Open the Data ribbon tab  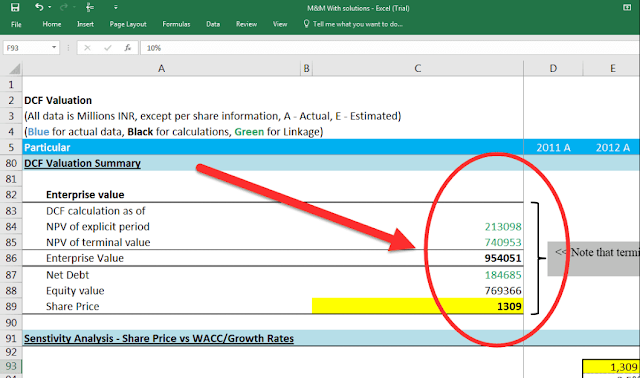click(213, 24)
